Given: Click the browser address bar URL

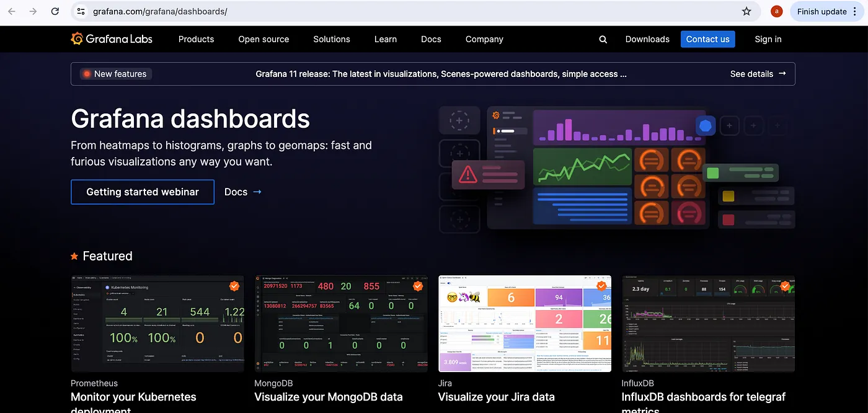Looking at the screenshot, I should click(160, 11).
